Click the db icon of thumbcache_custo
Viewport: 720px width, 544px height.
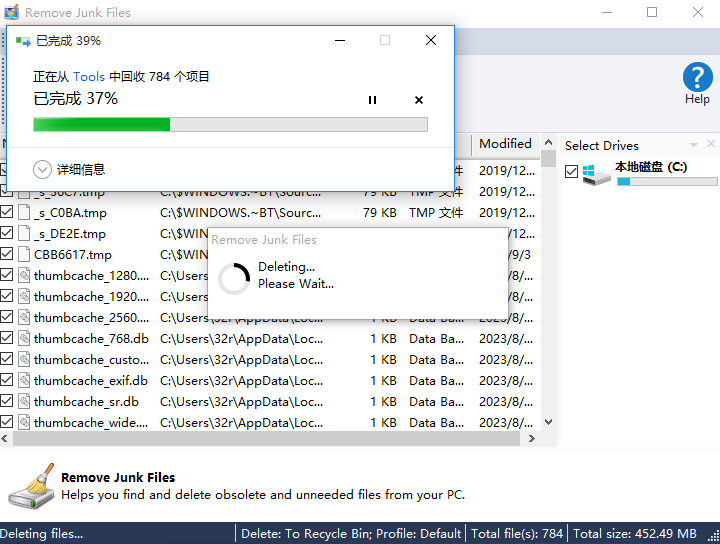pyautogui.click(x=24, y=359)
